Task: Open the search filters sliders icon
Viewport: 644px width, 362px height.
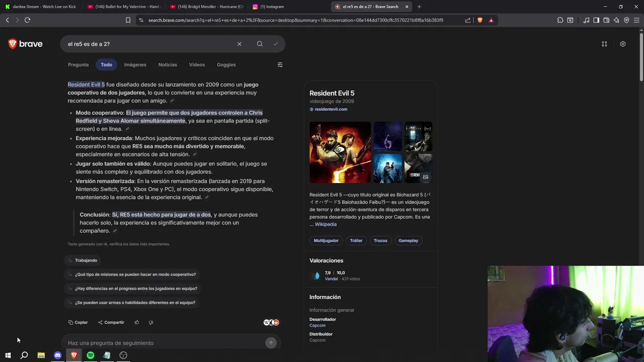Action: coord(280,65)
